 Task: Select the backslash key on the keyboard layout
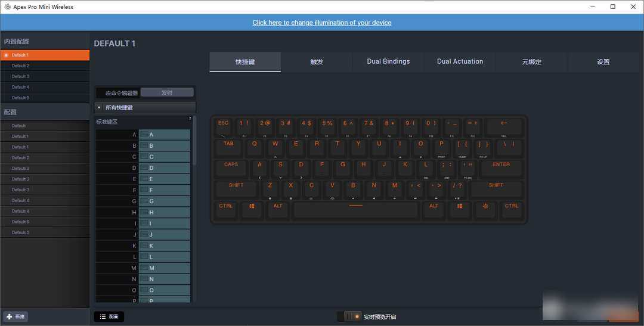509,148
